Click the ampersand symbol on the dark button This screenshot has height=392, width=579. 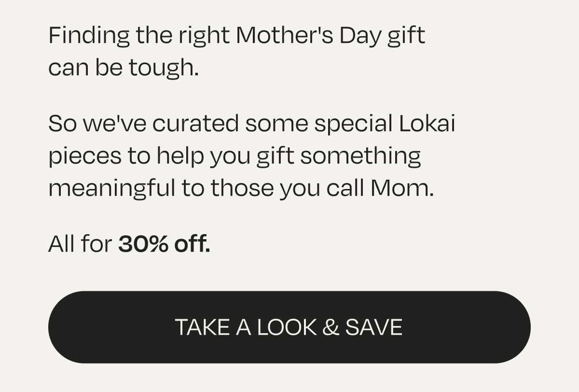pyautogui.click(x=331, y=327)
